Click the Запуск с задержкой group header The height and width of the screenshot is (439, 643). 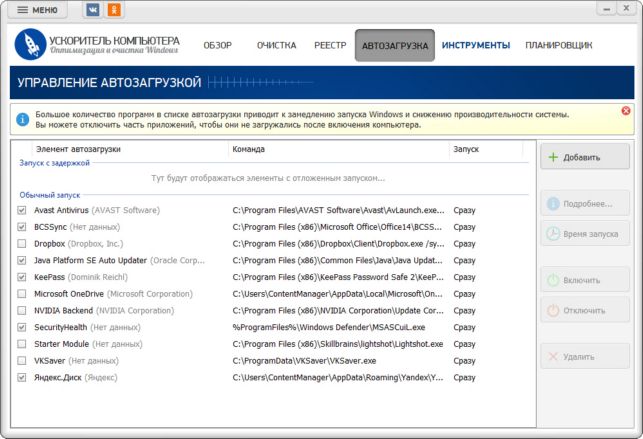(x=54, y=163)
